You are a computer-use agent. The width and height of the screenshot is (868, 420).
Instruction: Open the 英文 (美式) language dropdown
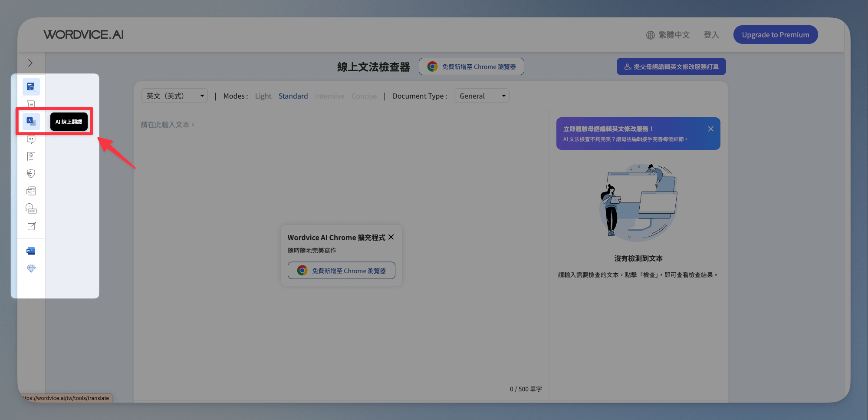174,96
